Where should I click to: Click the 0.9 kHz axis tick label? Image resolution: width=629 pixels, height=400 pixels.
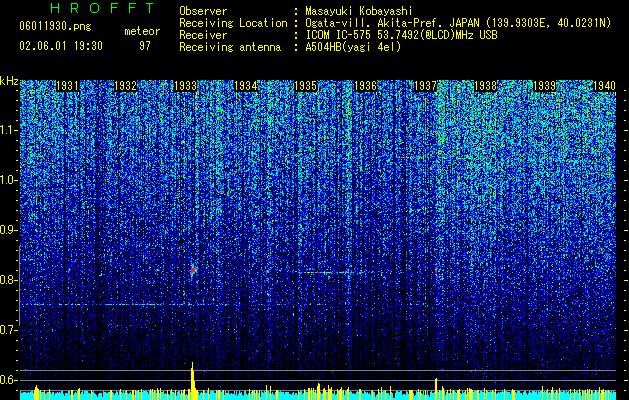pyautogui.click(x=8, y=230)
